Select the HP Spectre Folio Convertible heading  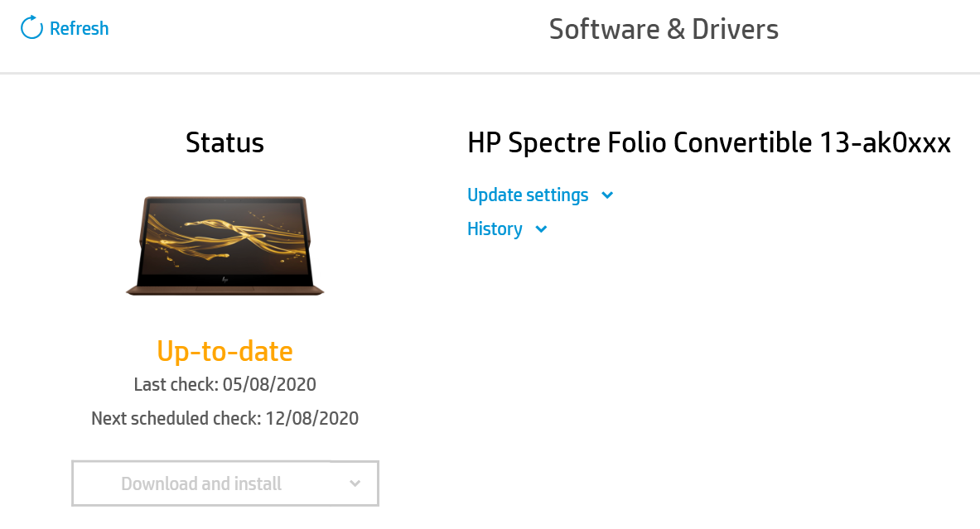709,142
